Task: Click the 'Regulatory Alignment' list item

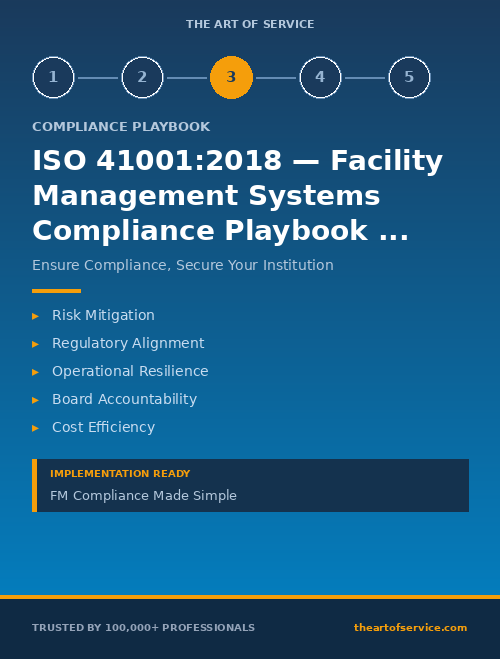Action: (128, 343)
